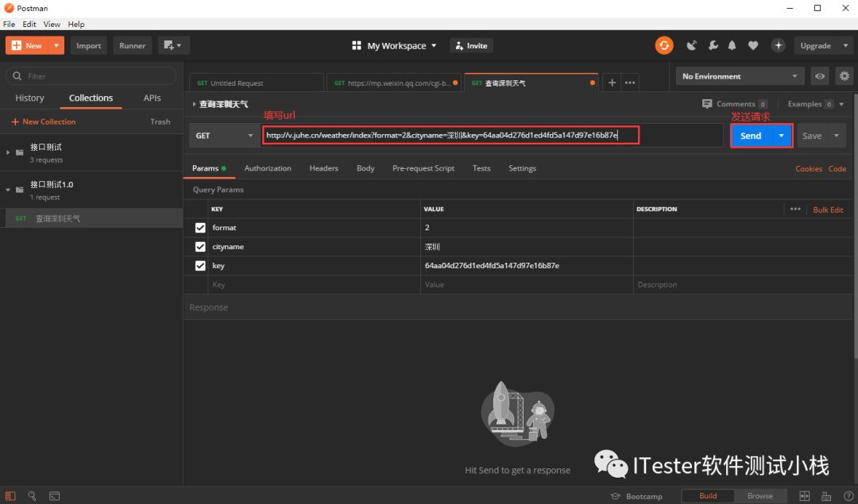
Task: Open the Edit menu
Action: pos(29,24)
